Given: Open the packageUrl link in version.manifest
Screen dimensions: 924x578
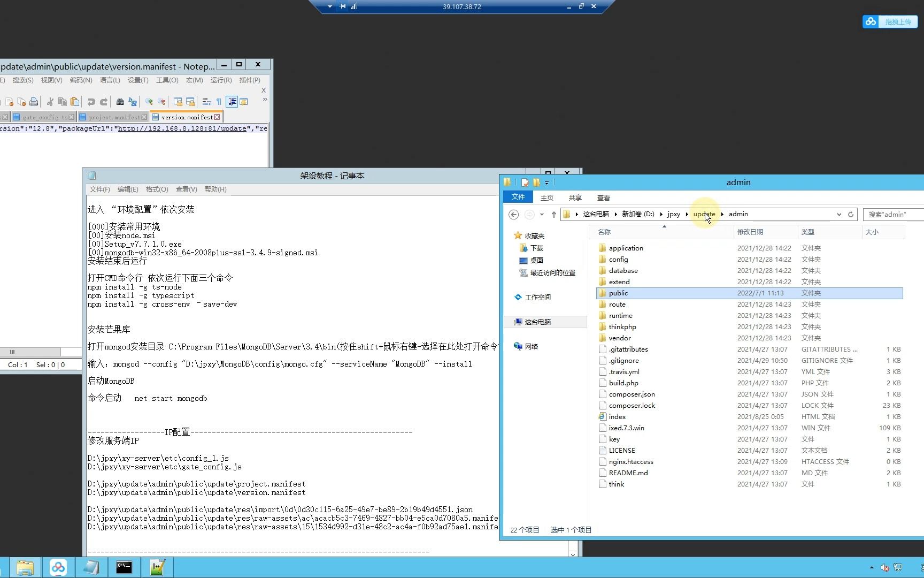Looking at the screenshot, I should pos(182,128).
